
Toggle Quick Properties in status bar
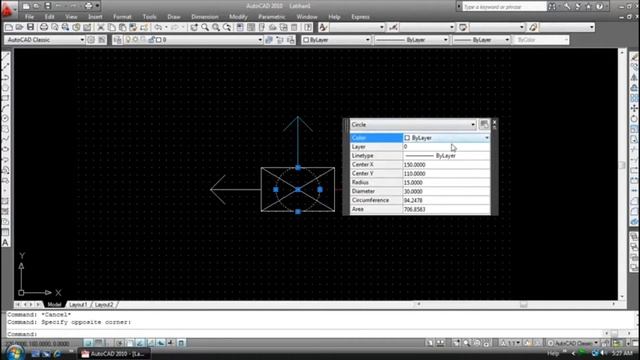click(x=182, y=343)
